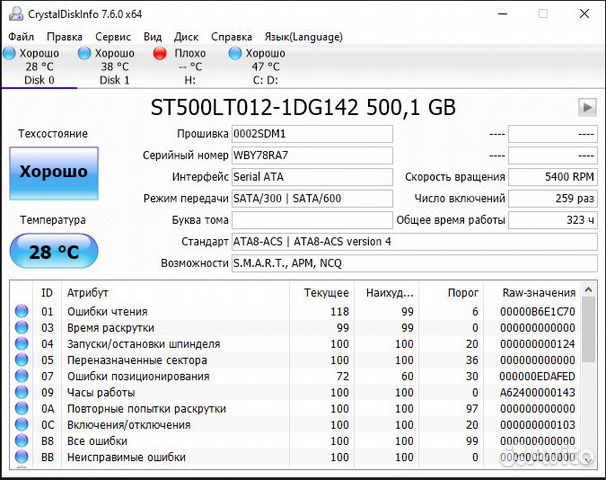This screenshot has height=480, width=606.
Task: Click the Атрибут column header
Action: pyautogui.click(x=175, y=293)
